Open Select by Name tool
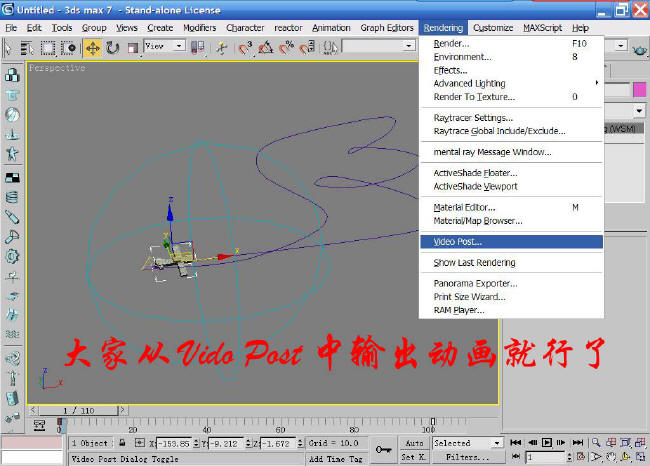The image size is (650, 466). click(27, 48)
